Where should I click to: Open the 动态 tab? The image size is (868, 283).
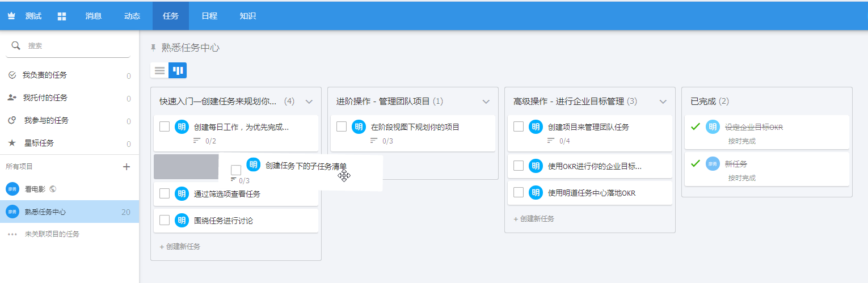pyautogui.click(x=132, y=16)
